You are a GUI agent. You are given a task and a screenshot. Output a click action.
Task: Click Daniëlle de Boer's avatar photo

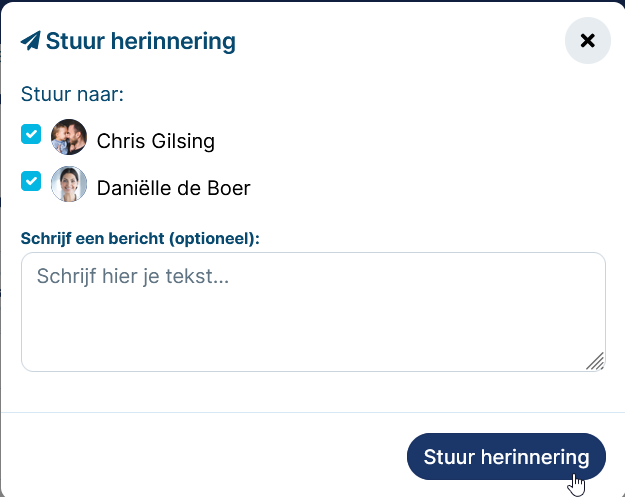point(69,184)
